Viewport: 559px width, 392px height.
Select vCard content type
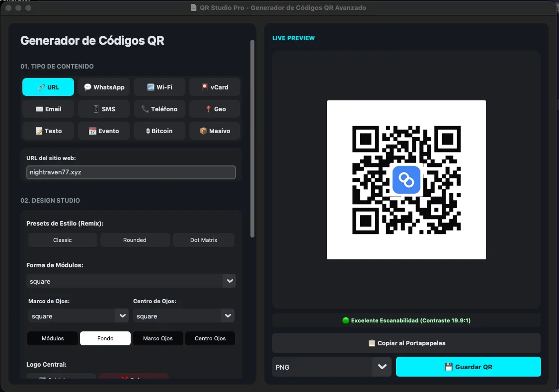click(215, 87)
